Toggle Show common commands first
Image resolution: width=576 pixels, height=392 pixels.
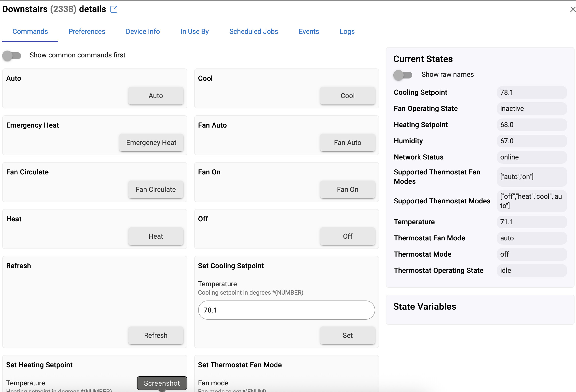click(12, 55)
